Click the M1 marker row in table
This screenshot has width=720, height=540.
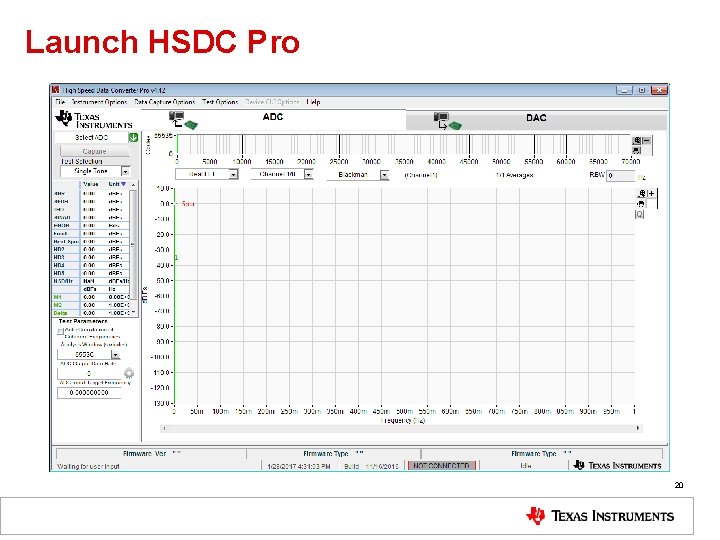91,297
